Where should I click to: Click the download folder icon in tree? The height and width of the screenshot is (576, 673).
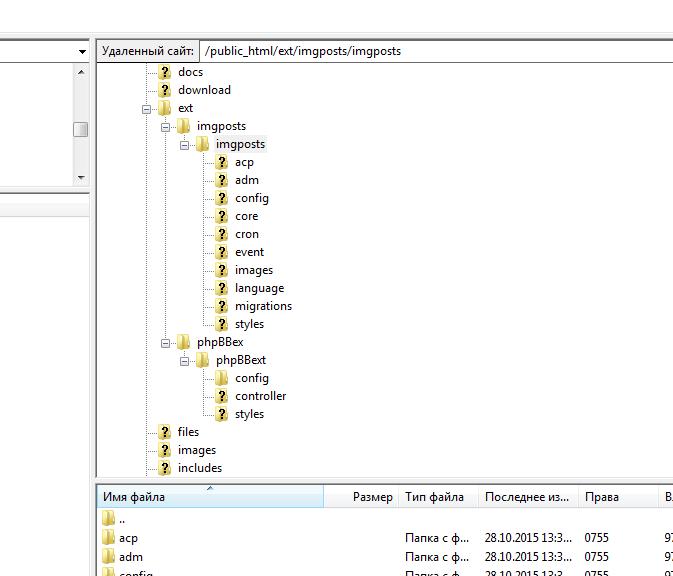coord(165,90)
